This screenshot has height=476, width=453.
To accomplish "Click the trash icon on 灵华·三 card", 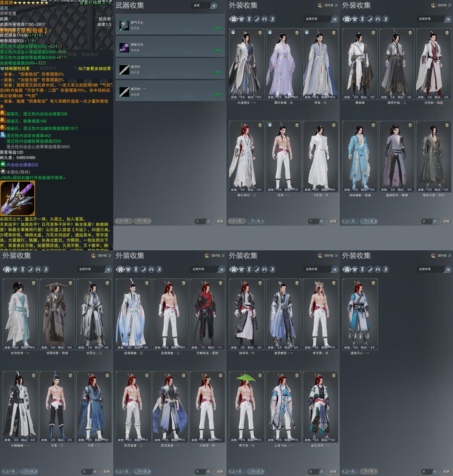I will point(334,33).
